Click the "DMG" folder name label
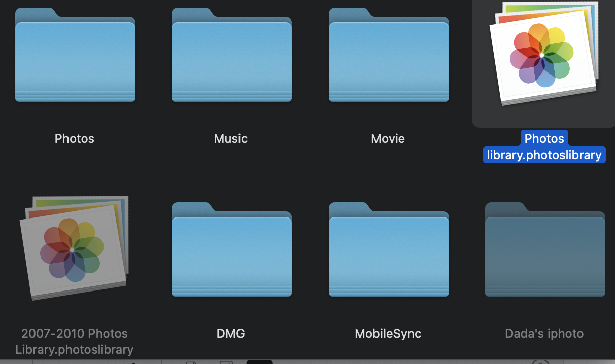 click(x=231, y=333)
